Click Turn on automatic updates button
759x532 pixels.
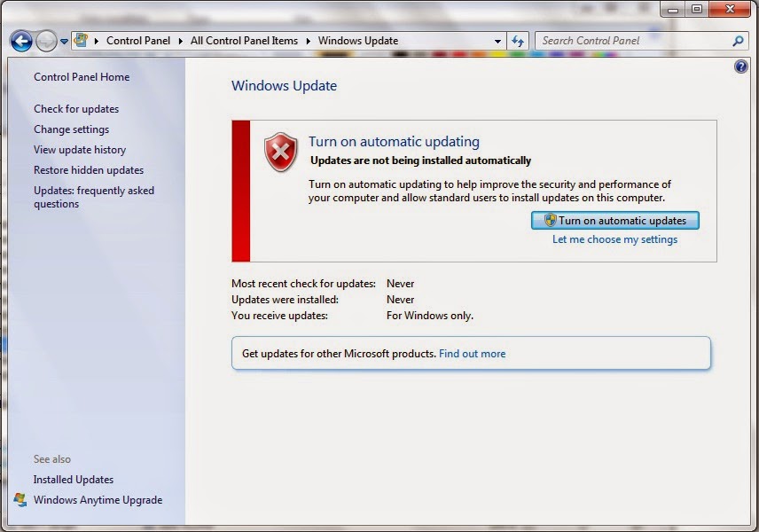614,220
